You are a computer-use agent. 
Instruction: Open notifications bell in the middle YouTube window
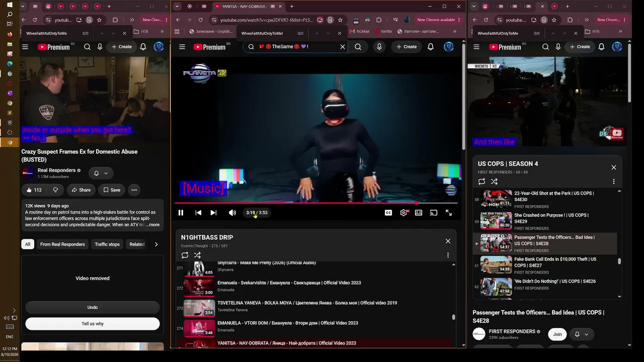pyautogui.click(x=431, y=47)
